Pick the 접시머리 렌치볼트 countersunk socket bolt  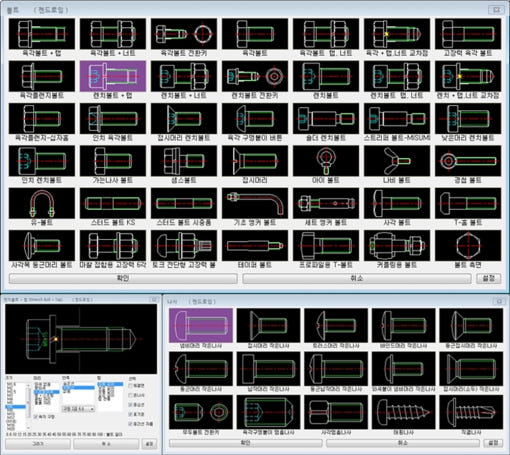click(184, 119)
